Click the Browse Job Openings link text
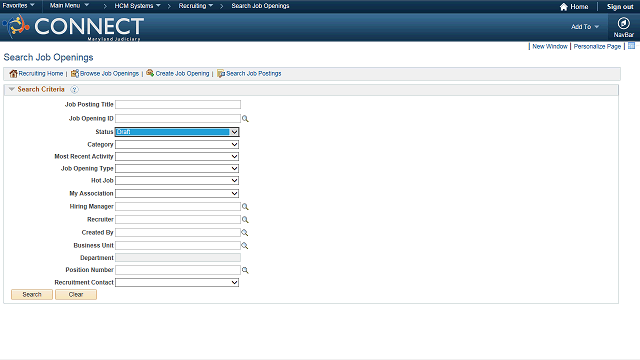Viewport: 640px width, 360px height. click(x=109, y=73)
